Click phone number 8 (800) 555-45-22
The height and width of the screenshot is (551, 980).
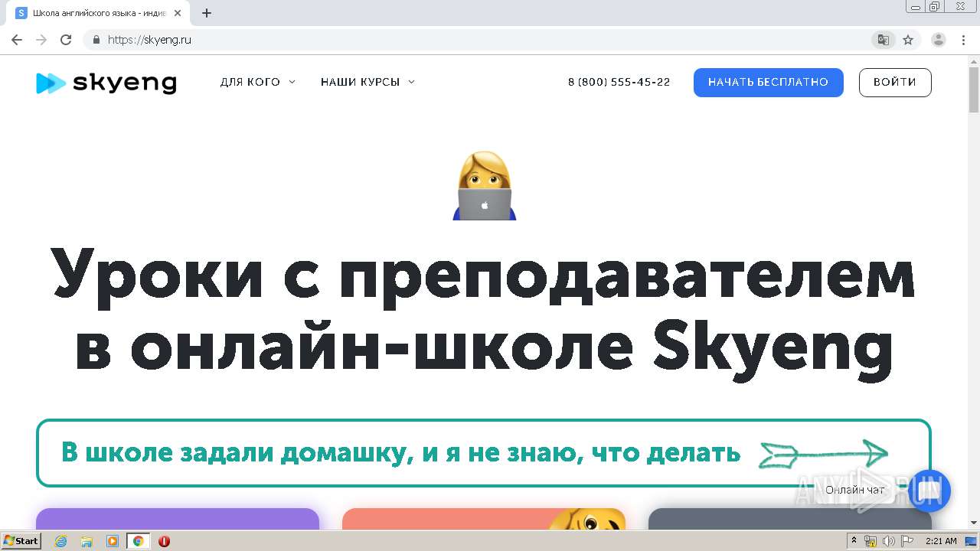click(619, 82)
